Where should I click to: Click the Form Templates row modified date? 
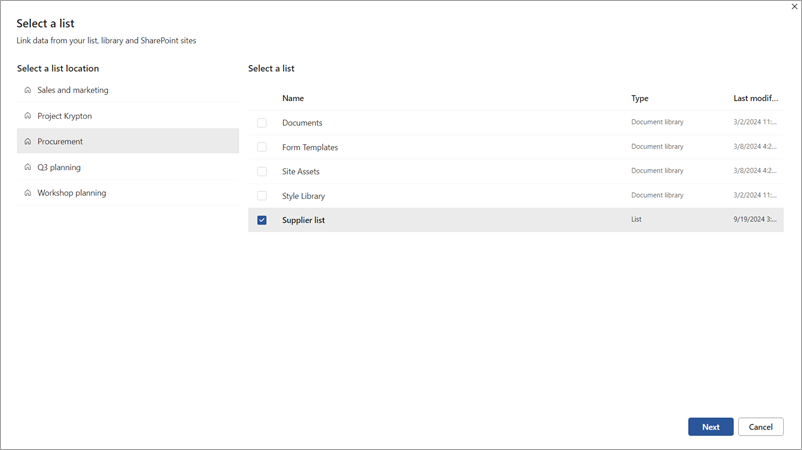755,146
